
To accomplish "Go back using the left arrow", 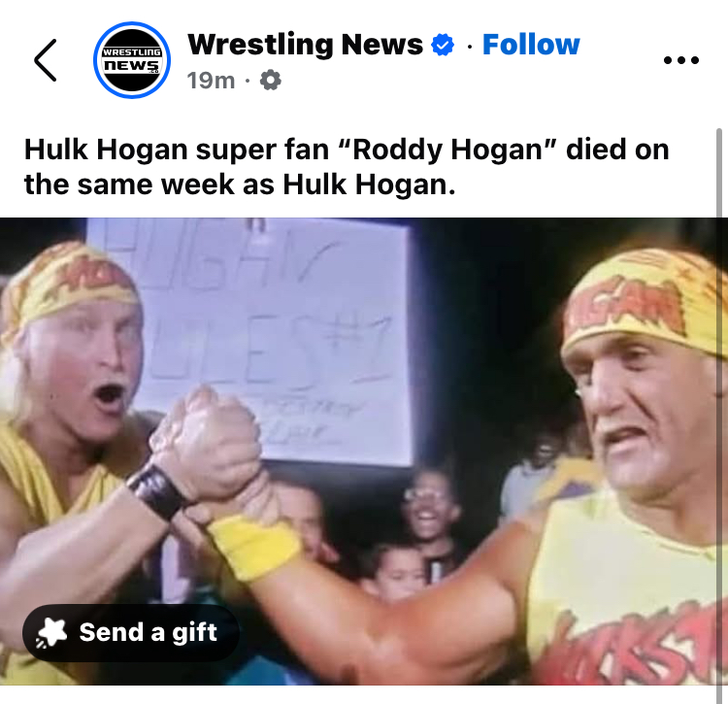I will (x=46, y=60).
